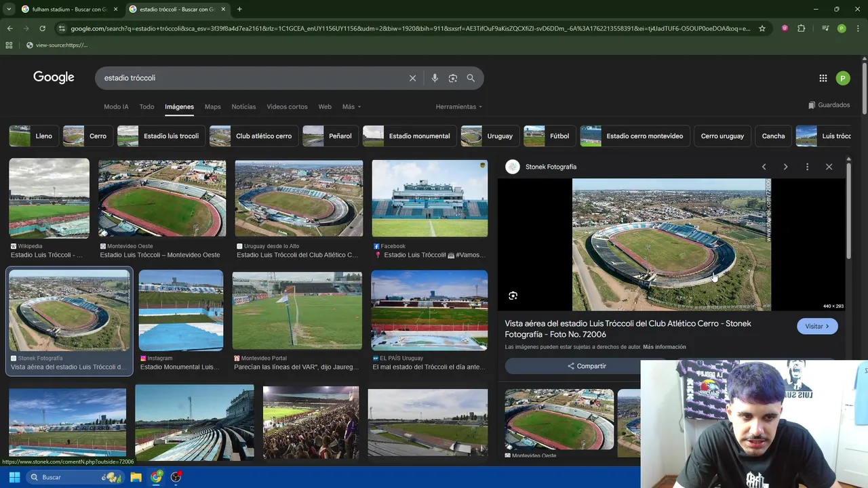868x488 pixels.
Task: Open Chrome from the taskbar
Action: 157,477
